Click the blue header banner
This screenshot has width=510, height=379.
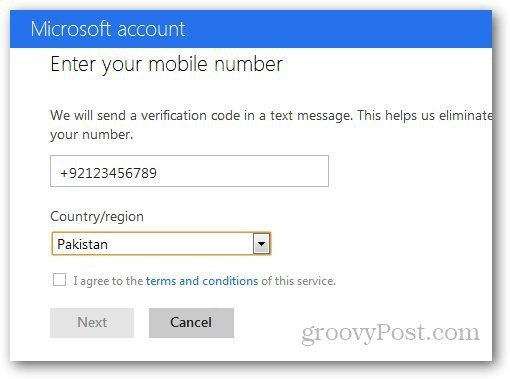click(251, 29)
